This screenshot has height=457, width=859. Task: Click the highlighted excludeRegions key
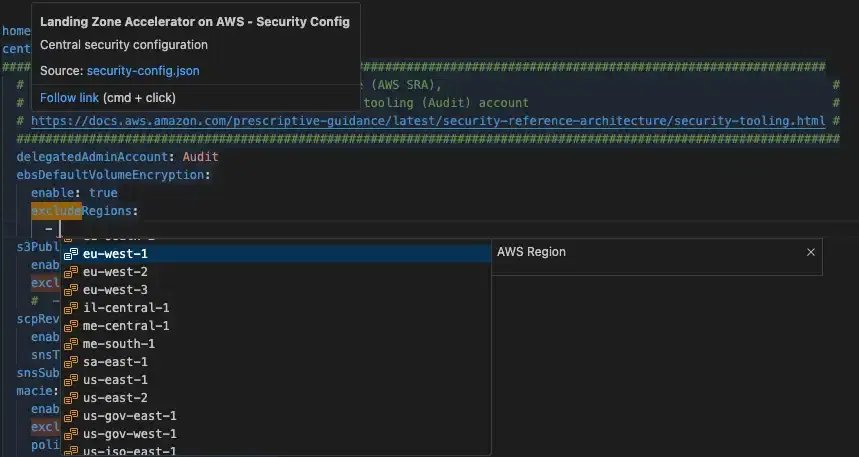(81, 211)
